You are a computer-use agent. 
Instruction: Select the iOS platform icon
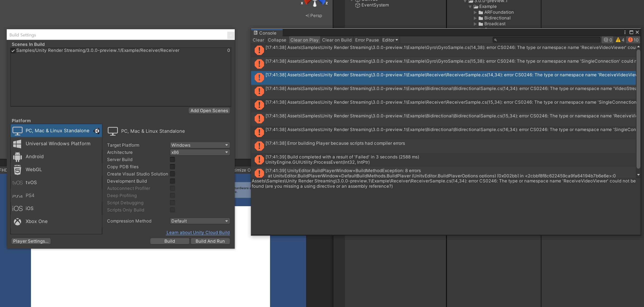click(17, 209)
